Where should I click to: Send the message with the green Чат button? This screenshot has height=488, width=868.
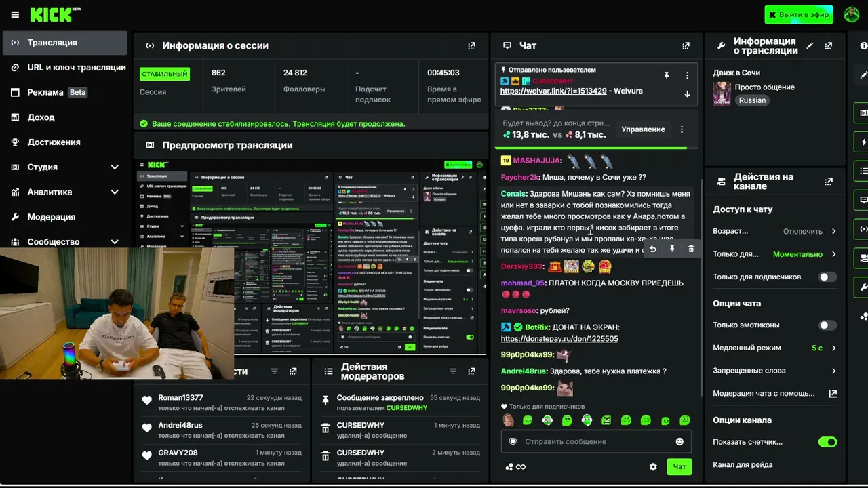[x=679, y=466]
